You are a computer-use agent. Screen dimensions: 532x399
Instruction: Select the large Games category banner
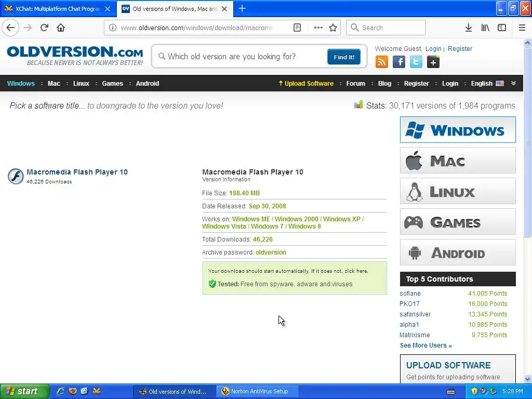pos(458,222)
